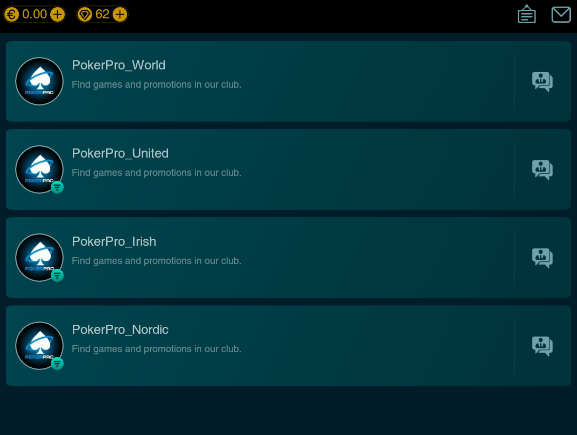The image size is (577, 435).
Task: Open the PokerPro_Nordic club entry
Action: pos(288,346)
